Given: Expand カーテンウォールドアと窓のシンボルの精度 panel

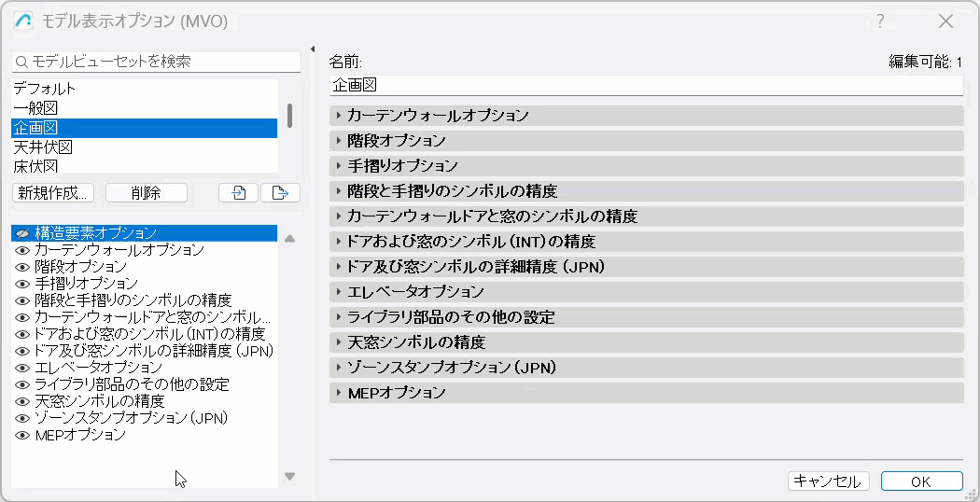Looking at the screenshot, I should pos(646,216).
